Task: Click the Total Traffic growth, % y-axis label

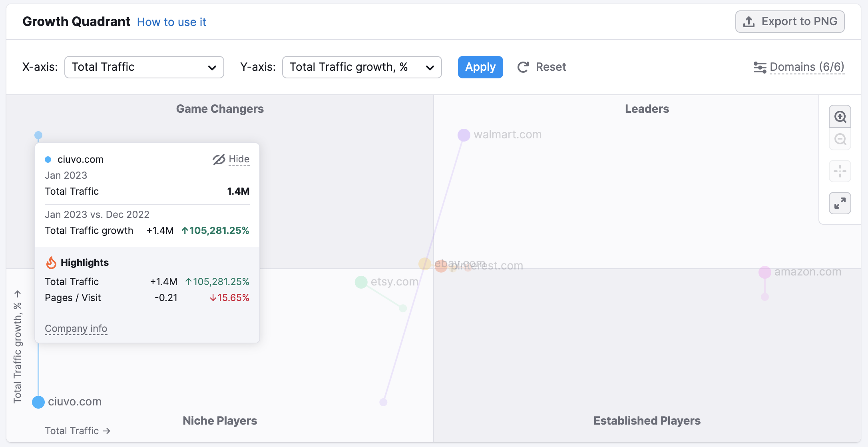Action: pyautogui.click(x=17, y=347)
